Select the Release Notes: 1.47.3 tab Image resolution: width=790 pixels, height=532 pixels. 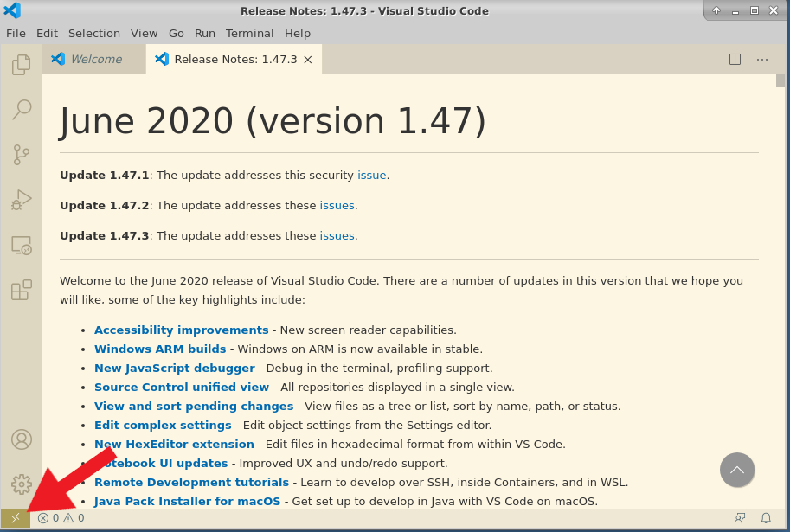coord(234,60)
